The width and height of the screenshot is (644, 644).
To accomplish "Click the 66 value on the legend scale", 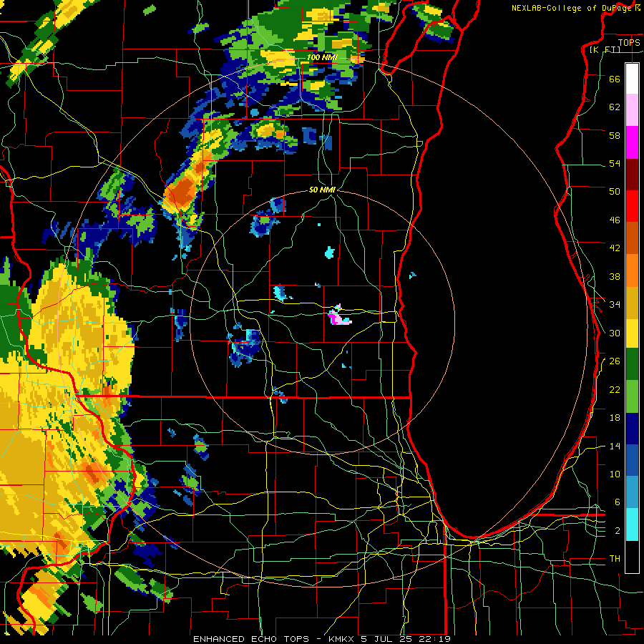I will coord(615,79).
